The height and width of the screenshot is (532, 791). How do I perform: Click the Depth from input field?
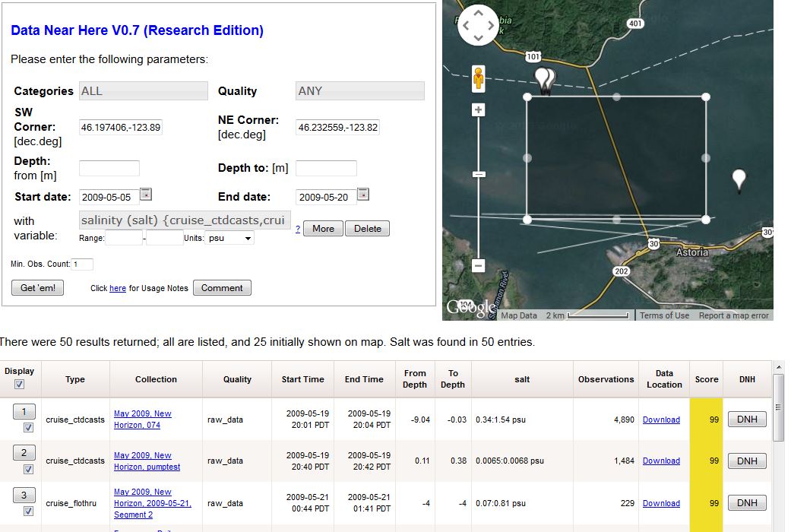coord(109,168)
